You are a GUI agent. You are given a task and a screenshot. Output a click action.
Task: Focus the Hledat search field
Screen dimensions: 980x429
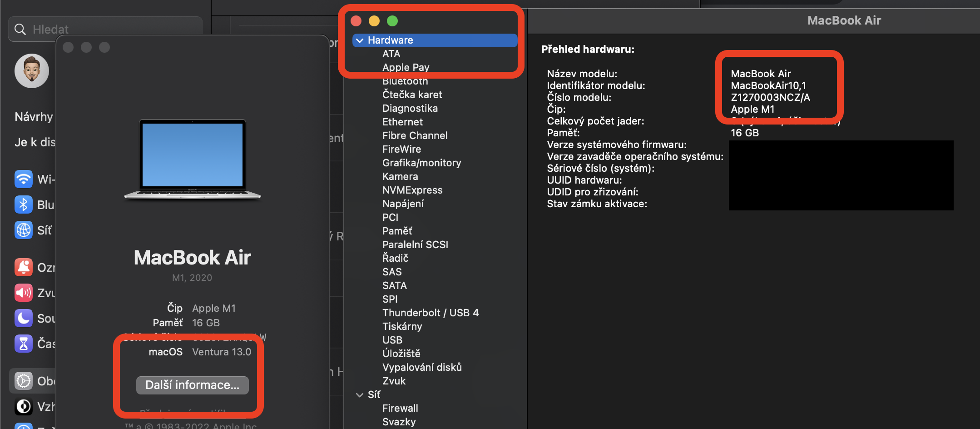click(x=105, y=29)
